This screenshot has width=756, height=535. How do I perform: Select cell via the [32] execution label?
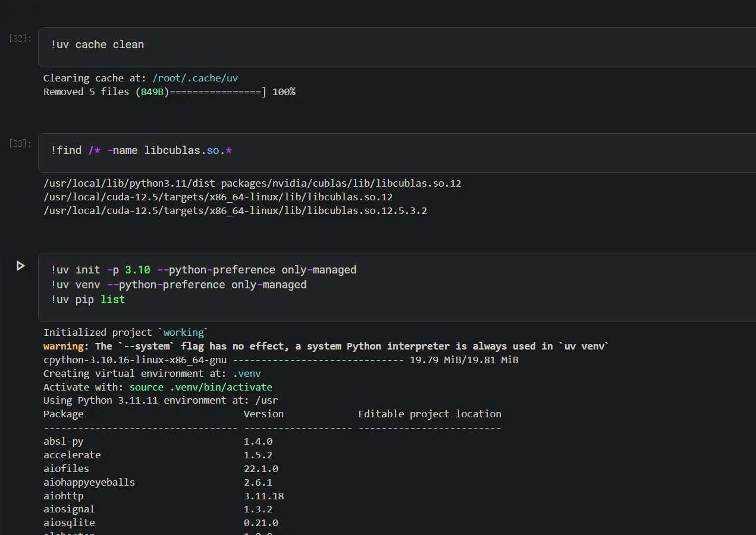(x=20, y=39)
